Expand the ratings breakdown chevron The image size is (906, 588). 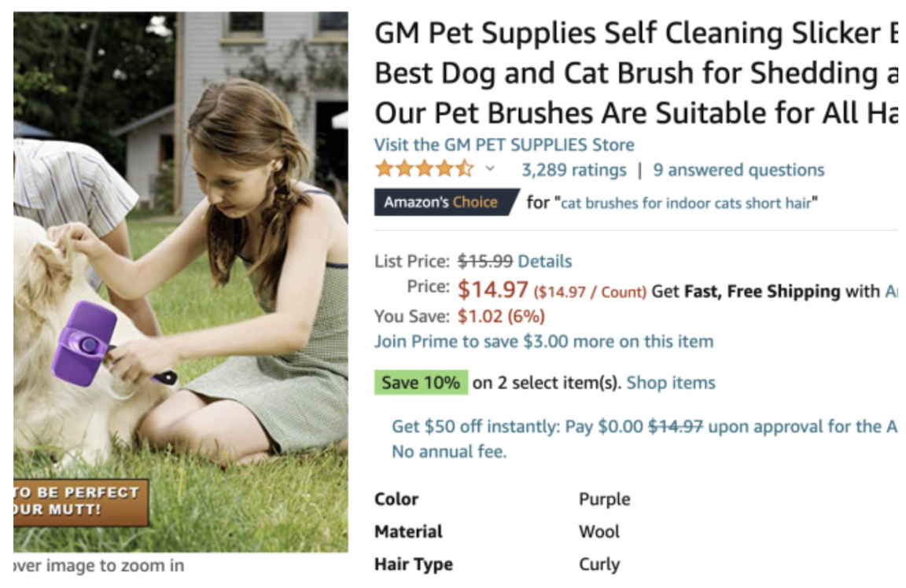pyautogui.click(x=490, y=169)
